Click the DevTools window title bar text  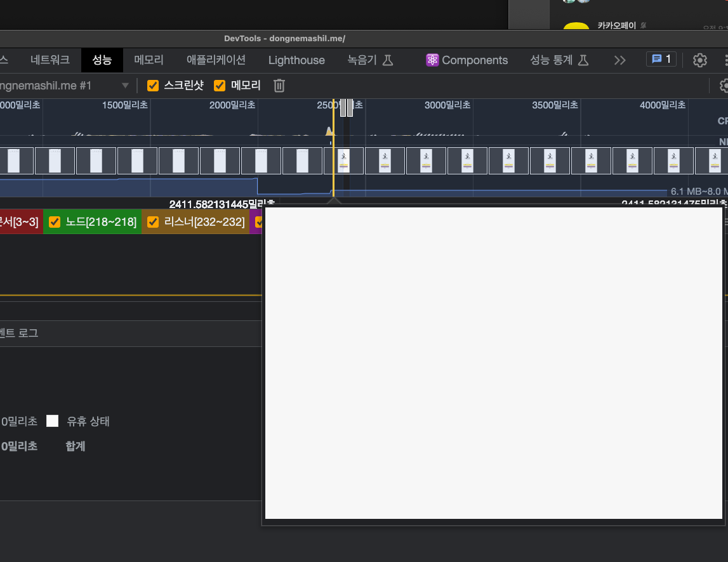pos(284,39)
